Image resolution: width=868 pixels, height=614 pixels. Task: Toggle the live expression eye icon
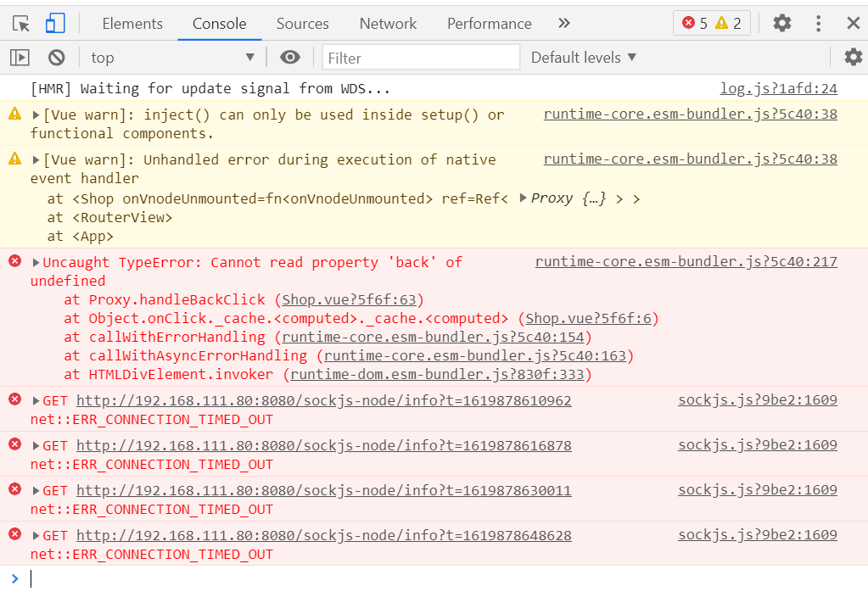[290, 58]
